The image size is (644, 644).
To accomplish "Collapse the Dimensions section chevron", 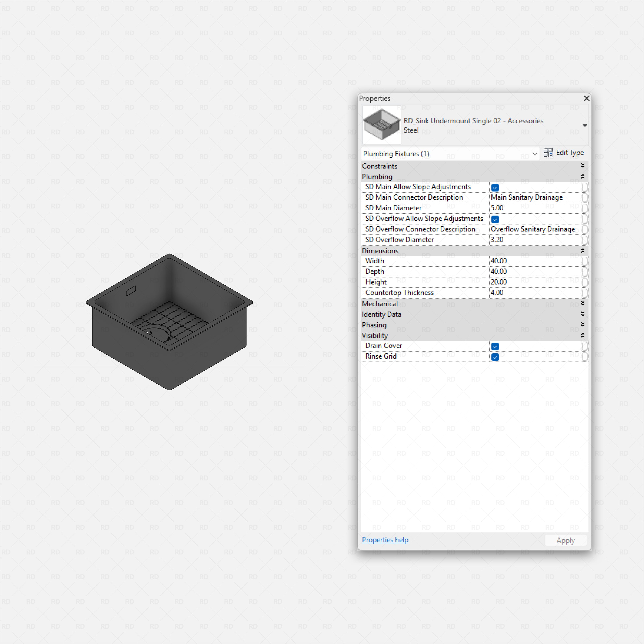I will (583, 251).
